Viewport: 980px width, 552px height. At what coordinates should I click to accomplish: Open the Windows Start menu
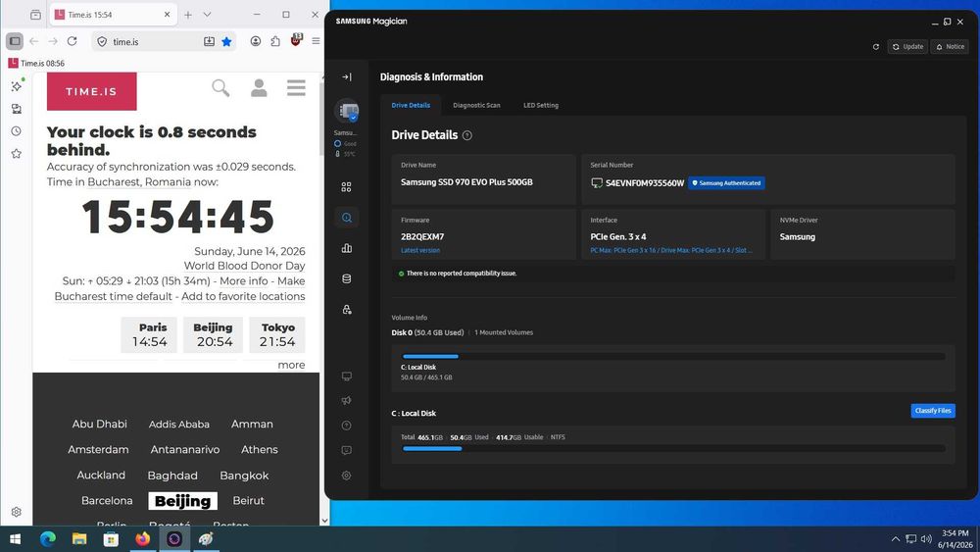pyautogui.click(x=16, y=539)
